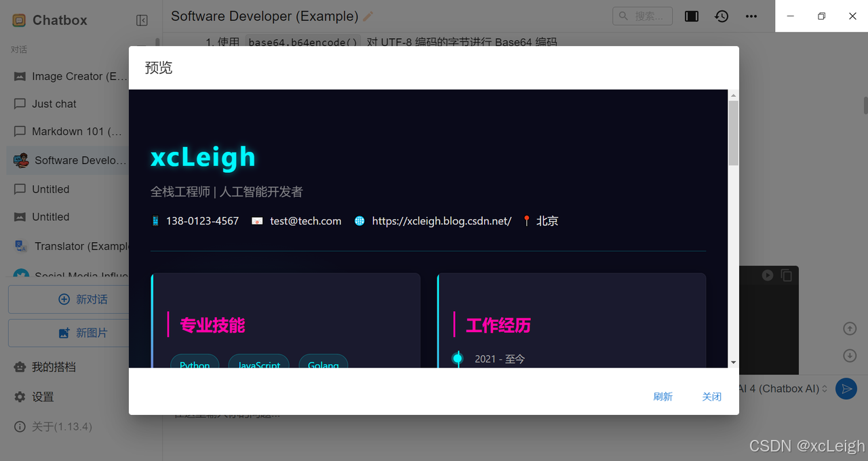Toggle the wide layout icon in header
The image size is (868, 461).
click(x=692, y=16)
